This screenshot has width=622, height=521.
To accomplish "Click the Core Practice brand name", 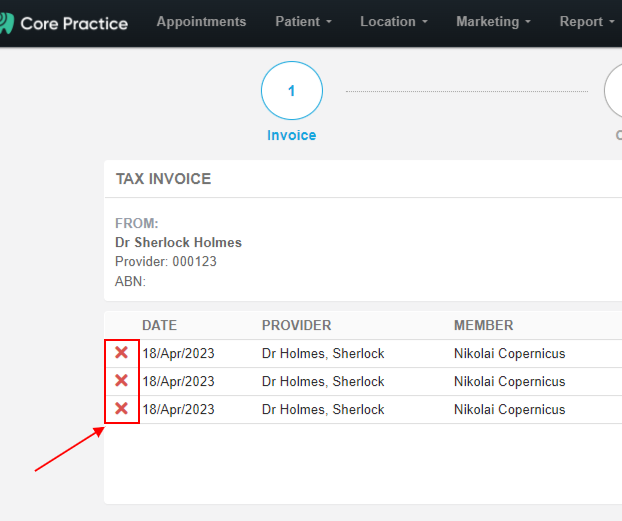I will pos(74,24).
